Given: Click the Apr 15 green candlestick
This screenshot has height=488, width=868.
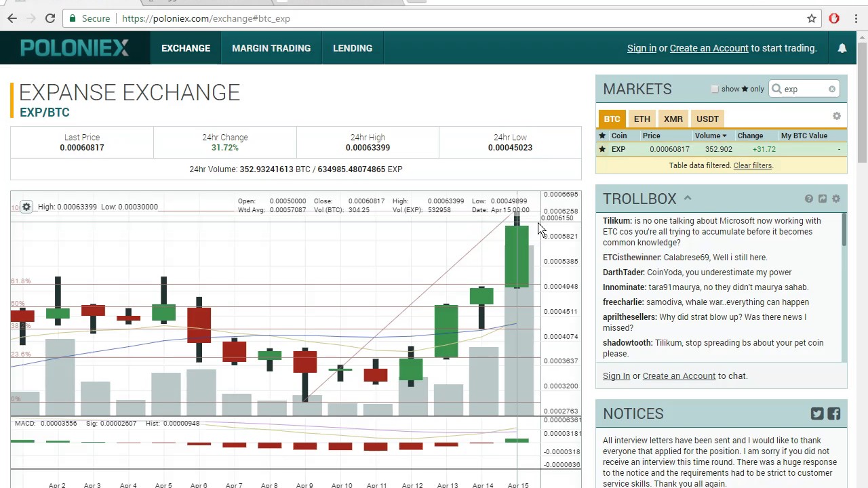Looking at the screenshot, I should [517, 256].
